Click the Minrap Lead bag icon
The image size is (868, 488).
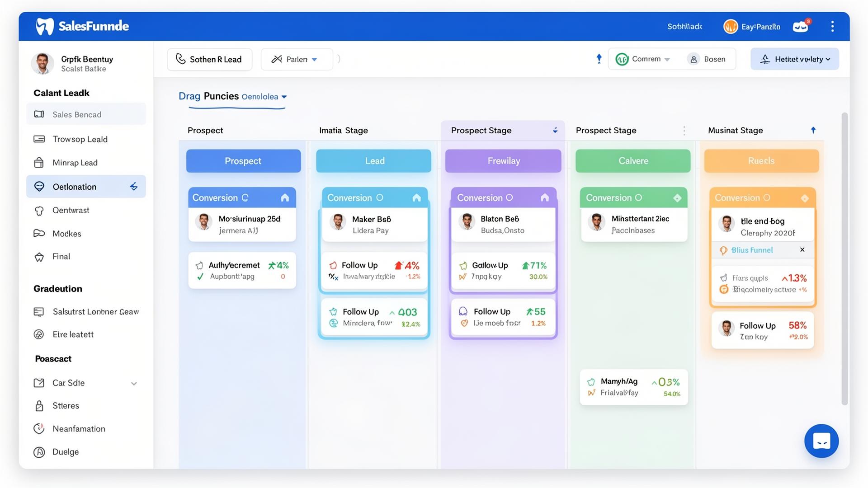(x=39, y=163)
